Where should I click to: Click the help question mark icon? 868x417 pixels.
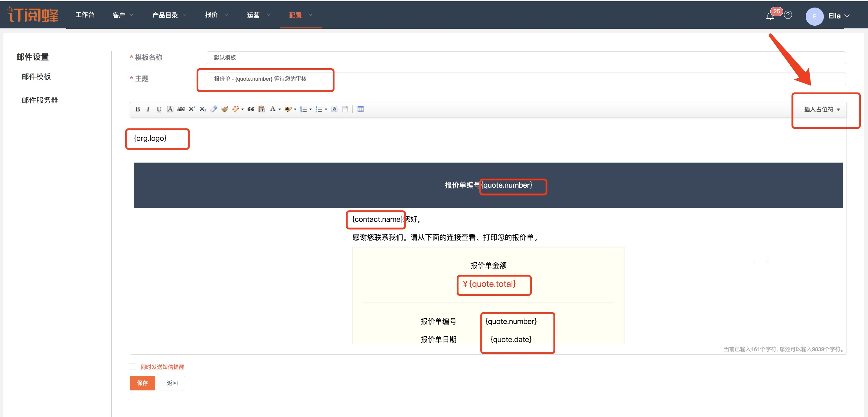click(788, 15)
